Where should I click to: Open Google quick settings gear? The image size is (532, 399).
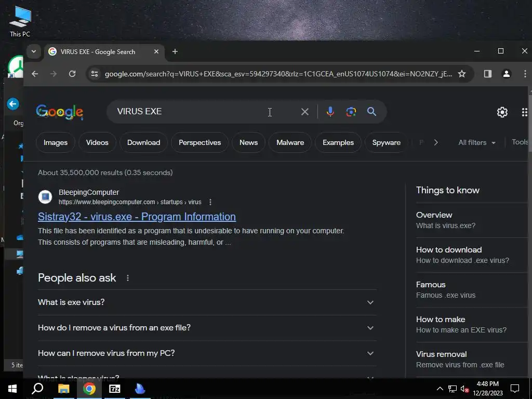[502, 112]
